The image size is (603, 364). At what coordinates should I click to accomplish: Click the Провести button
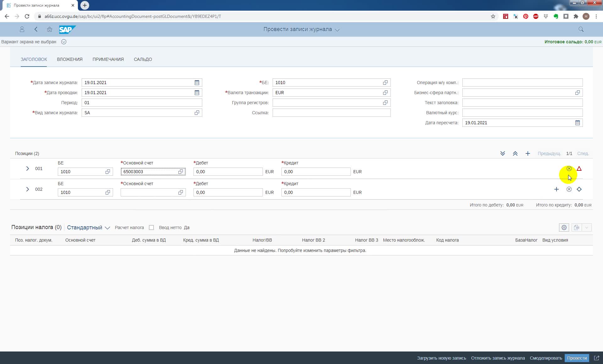pyautogui.click(x=577, y=358)
